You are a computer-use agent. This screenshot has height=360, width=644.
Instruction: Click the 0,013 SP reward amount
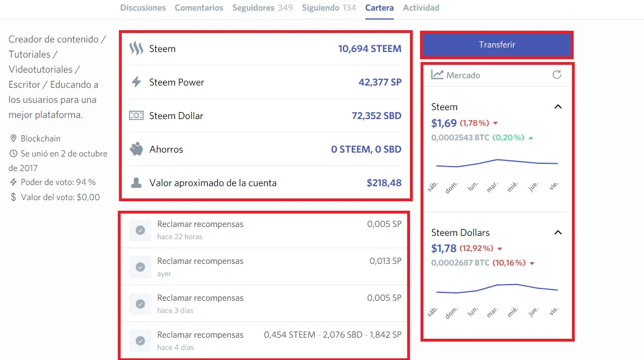click(385, 261)
